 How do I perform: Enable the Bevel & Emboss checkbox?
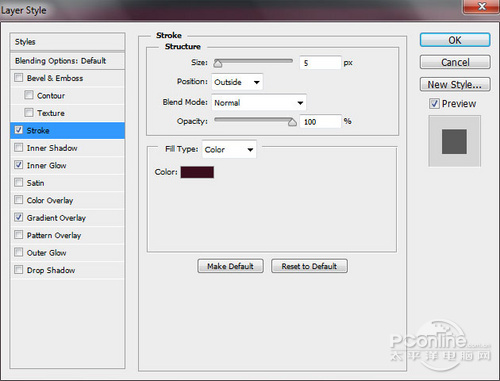click(19, 78)
